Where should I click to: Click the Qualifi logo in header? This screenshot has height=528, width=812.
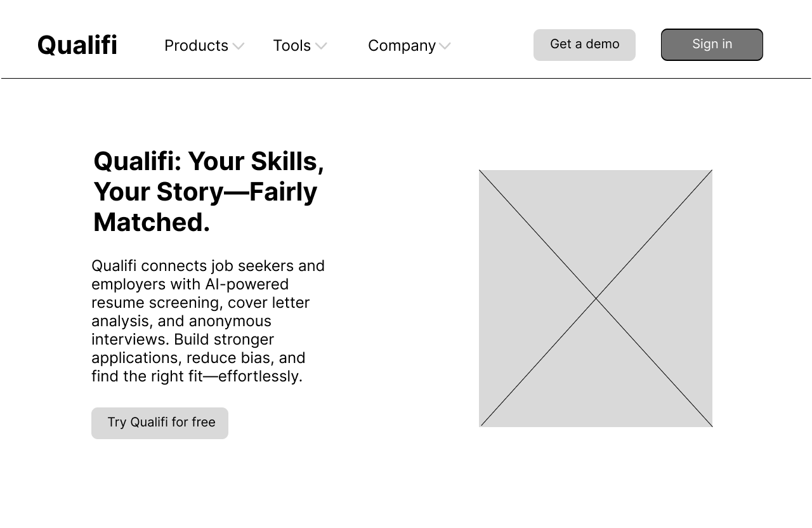coord(77,46)
